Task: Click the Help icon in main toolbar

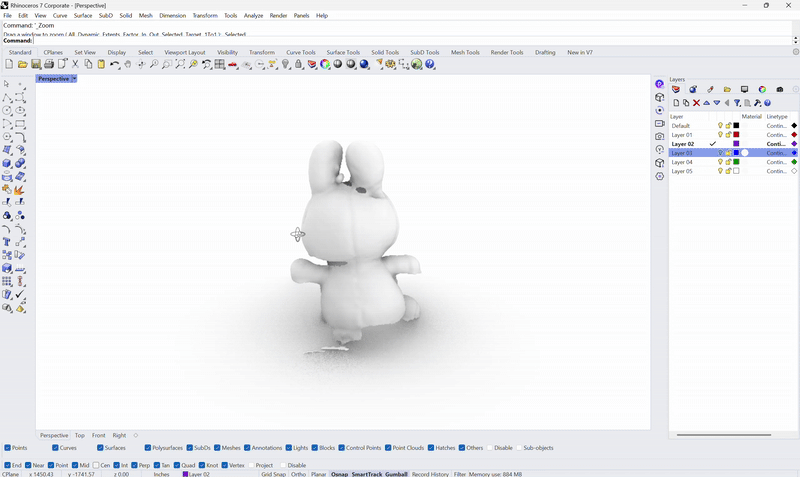Action: 430,64
